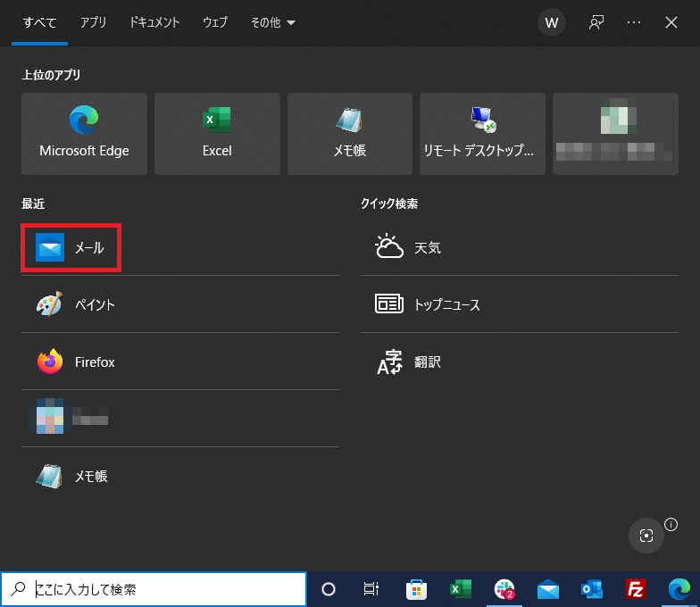Switch to the すべて tab
Viewport: 700px width, 607px height.
pyautogui.click(x=39, y=22)
